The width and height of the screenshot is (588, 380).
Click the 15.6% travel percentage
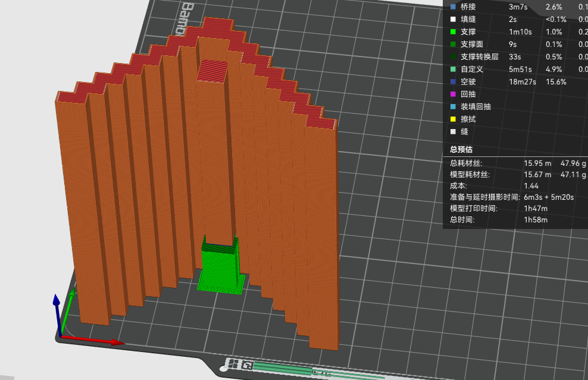click(556, 81)
